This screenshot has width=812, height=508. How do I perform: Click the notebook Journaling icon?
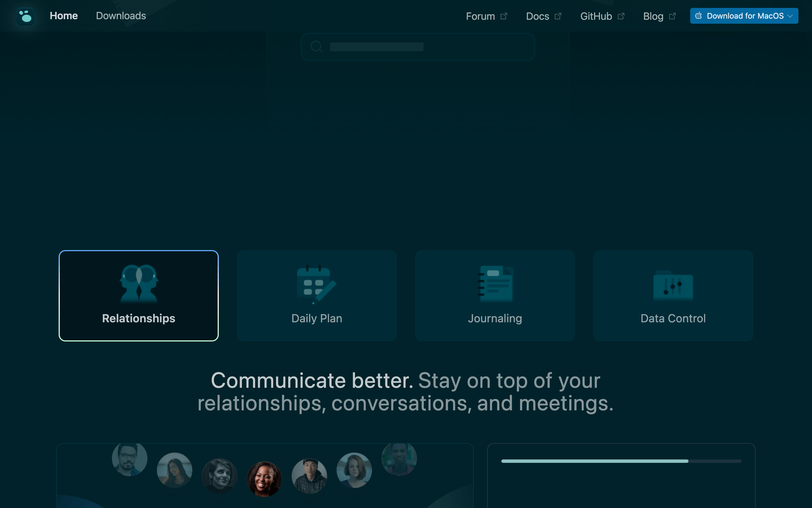point(496,284)
